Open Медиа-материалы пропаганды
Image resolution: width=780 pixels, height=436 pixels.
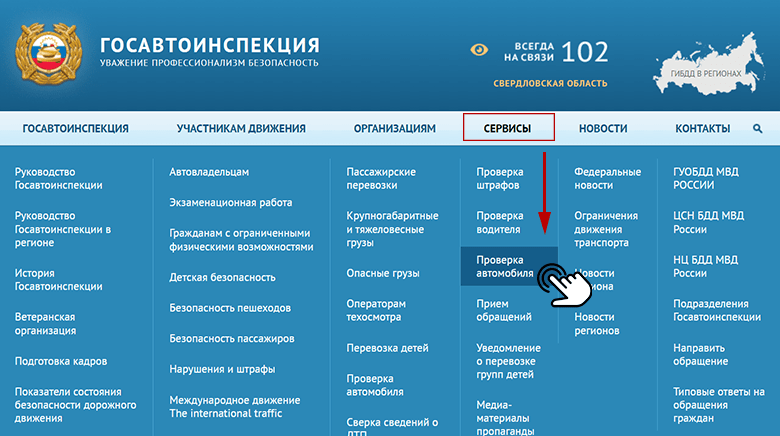point(505,417)
